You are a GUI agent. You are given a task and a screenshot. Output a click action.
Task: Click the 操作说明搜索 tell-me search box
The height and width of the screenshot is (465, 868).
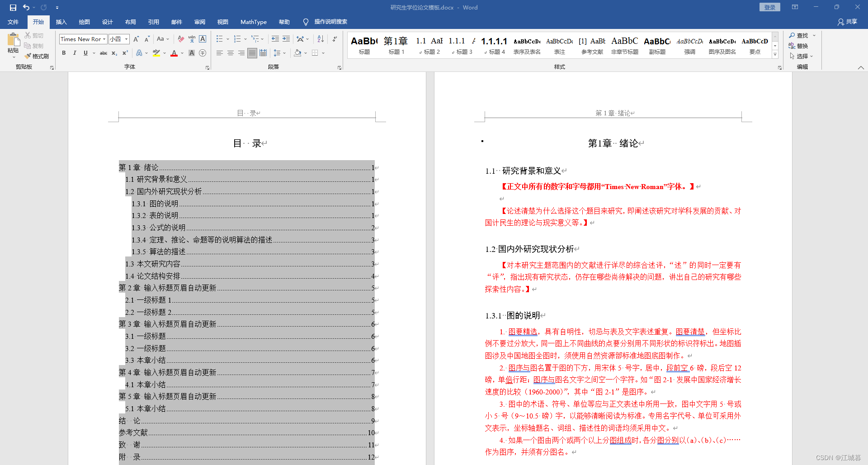pos(325,22)
